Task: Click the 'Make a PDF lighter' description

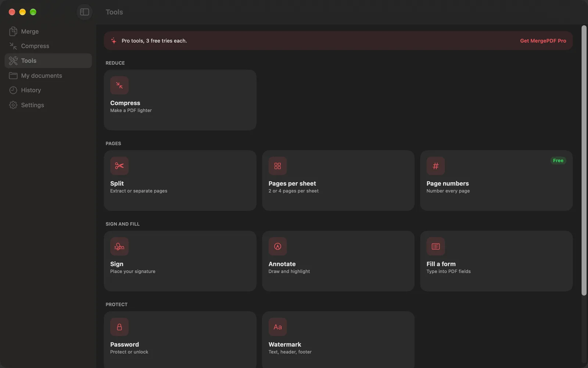Action: click(x=131, y=110)
